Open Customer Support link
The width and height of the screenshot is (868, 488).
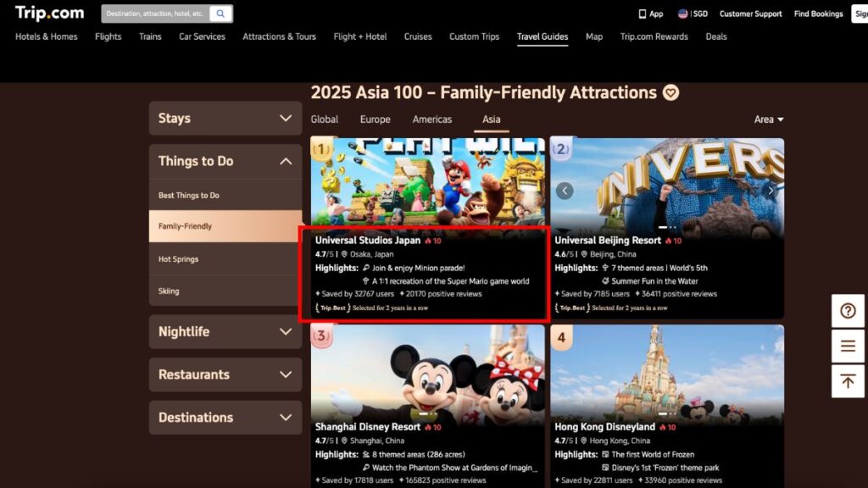[751, 14]
